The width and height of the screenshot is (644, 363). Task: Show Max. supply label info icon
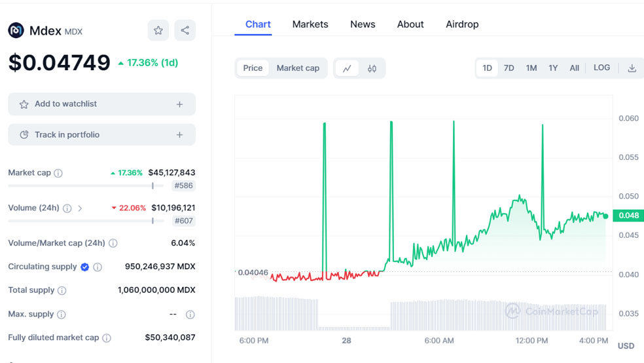coord(62,315)
